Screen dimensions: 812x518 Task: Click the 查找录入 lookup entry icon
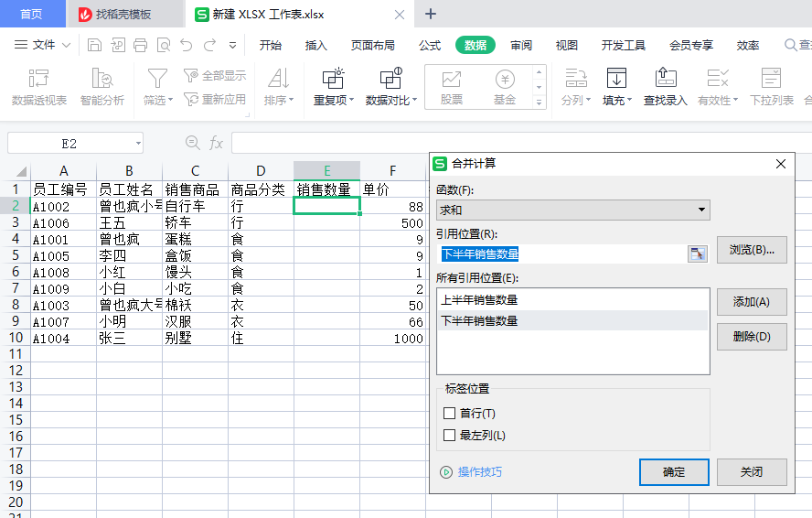coord(666,79)
